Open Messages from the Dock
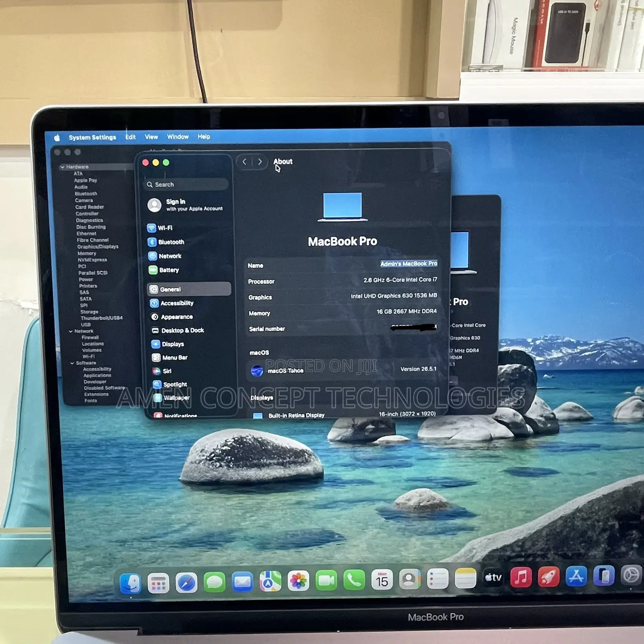The height and width of the screenshot is (644, 644). (x=214, y=582)
